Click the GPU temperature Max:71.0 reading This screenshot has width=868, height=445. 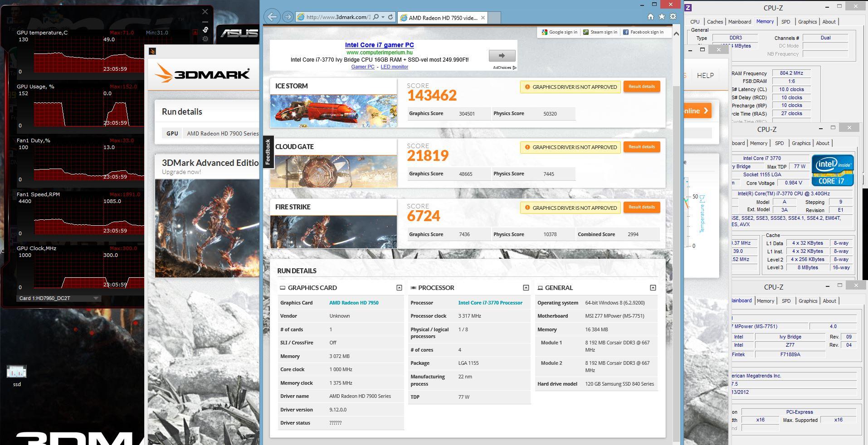pyautogui.click(x=122, y=33)
